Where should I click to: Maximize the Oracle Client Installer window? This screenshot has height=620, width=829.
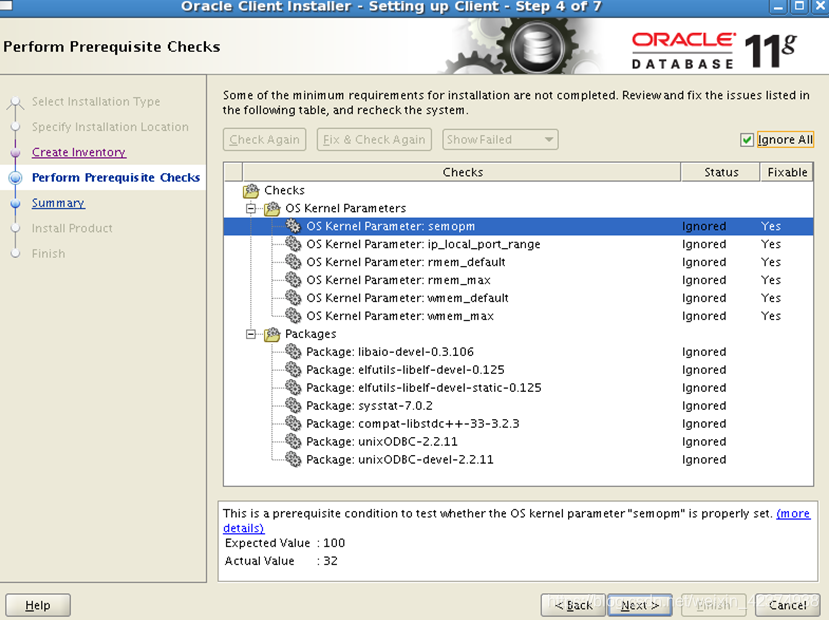(799, 6)
